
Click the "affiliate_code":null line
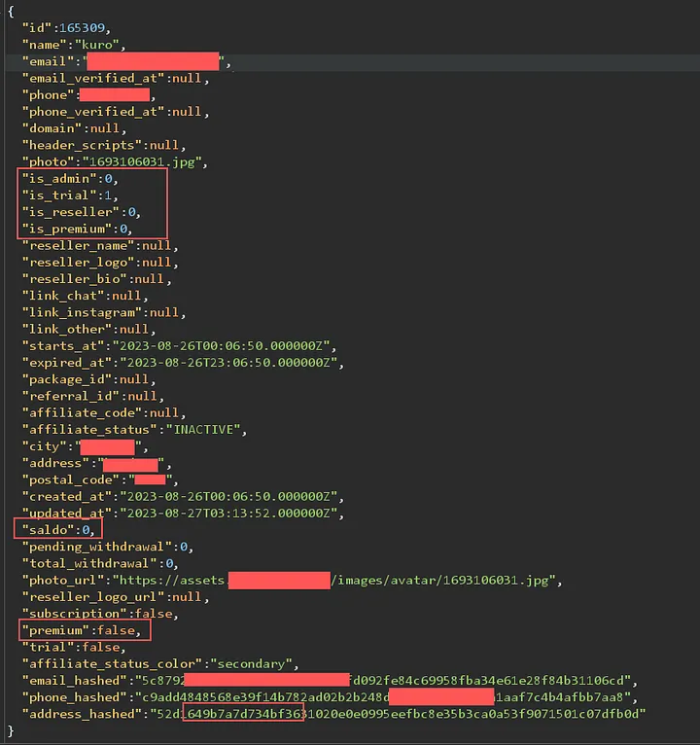104,413
